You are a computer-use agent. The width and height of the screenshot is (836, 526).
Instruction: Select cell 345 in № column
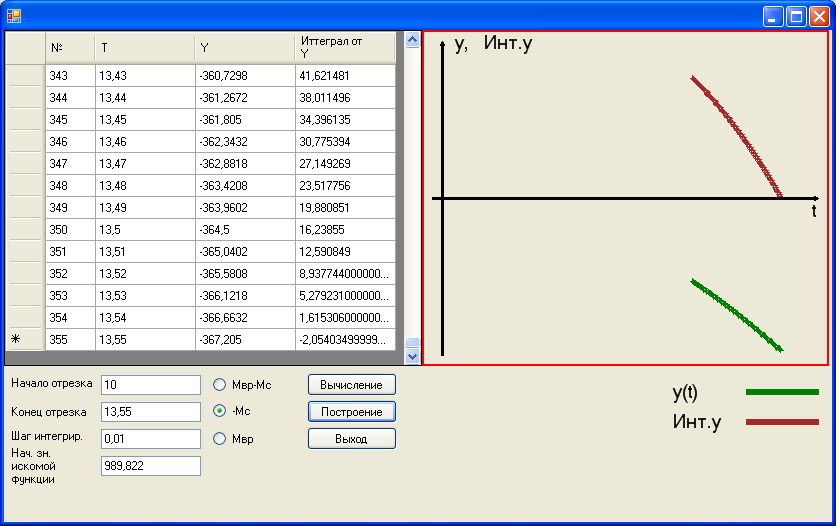click(70, 119)
